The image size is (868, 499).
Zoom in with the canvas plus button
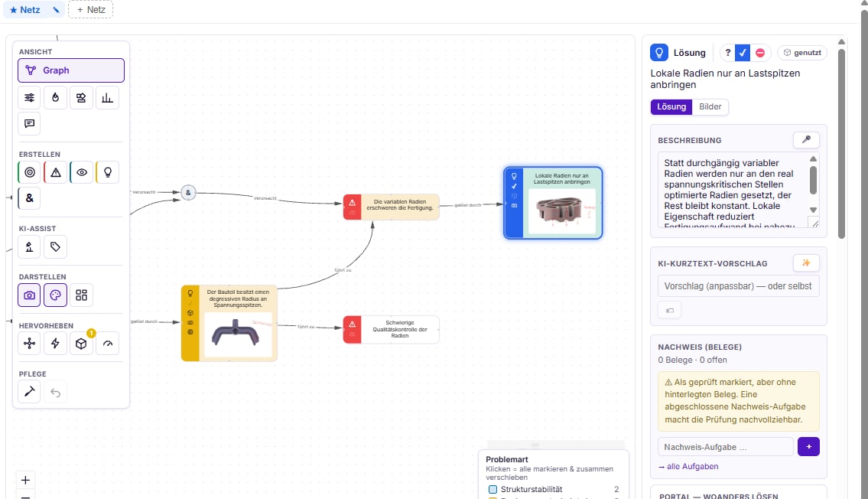tap(25, 480)
